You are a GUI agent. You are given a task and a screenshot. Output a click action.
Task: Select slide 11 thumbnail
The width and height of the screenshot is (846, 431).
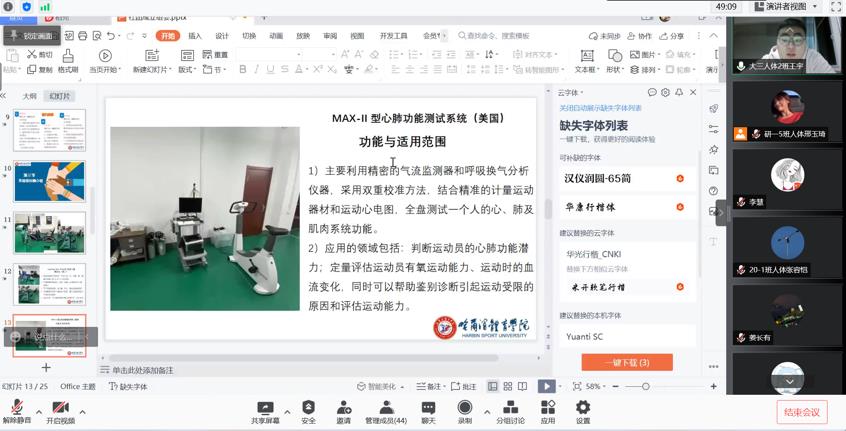49,233
